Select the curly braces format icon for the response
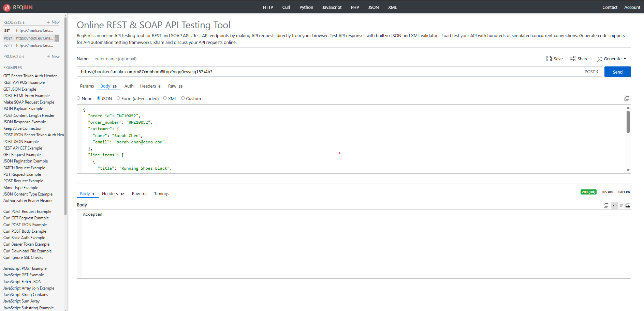Viewport: 644px width, 311px height. 615,205
